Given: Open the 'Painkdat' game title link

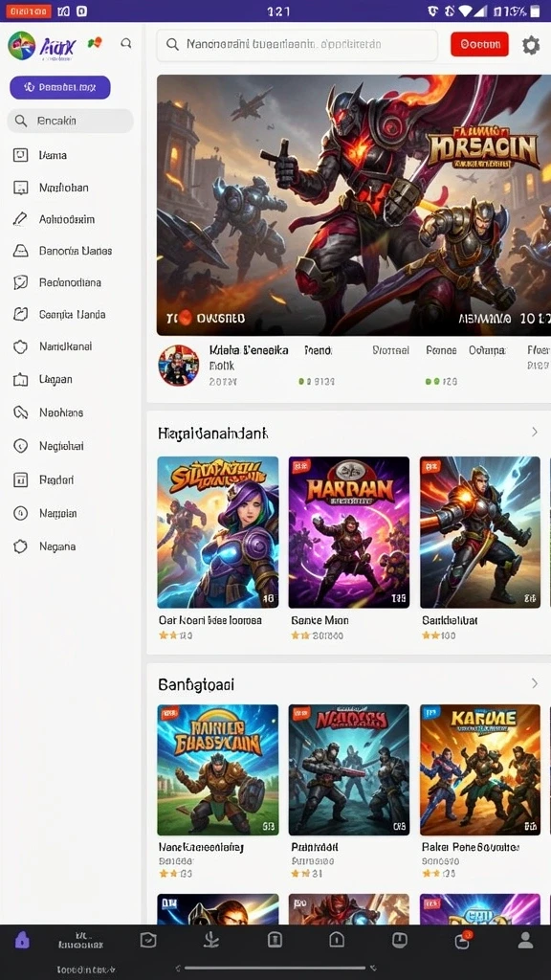Looking at the screenshot, I should pyautogui.click(x=314, y=847).
